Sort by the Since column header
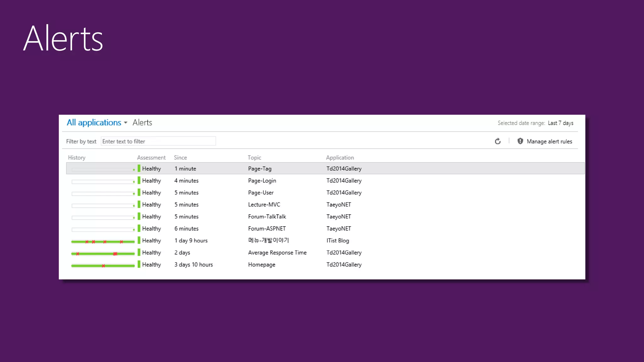644x362 pixels. pyautogui.click(x=180, y=158)
